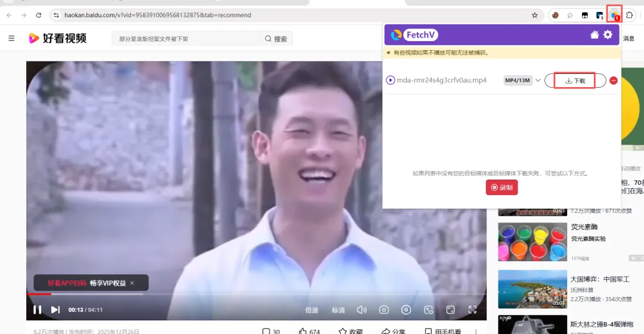The width and height of the screenshot is (644, 334).
Task: Mute the video volume
Action: point(361,310)
